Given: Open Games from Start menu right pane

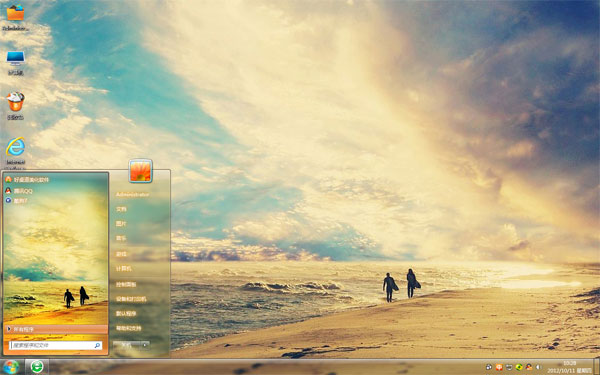Looking at the screenshot, I should click(121, 254).
